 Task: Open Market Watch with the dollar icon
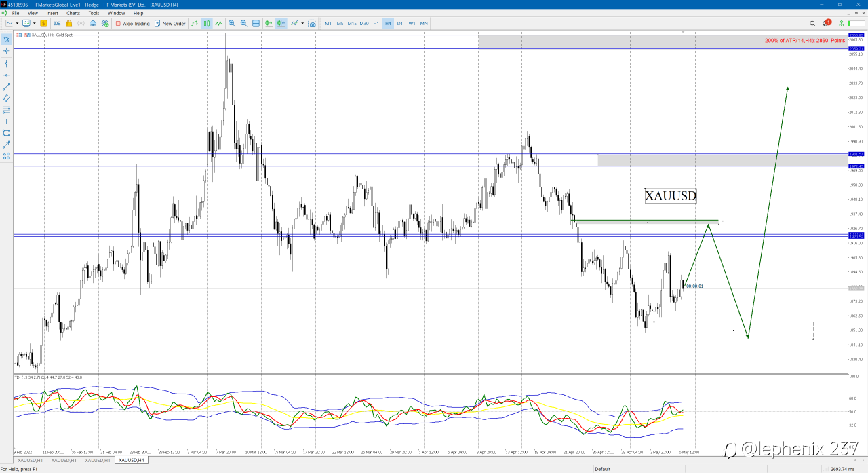43,23
